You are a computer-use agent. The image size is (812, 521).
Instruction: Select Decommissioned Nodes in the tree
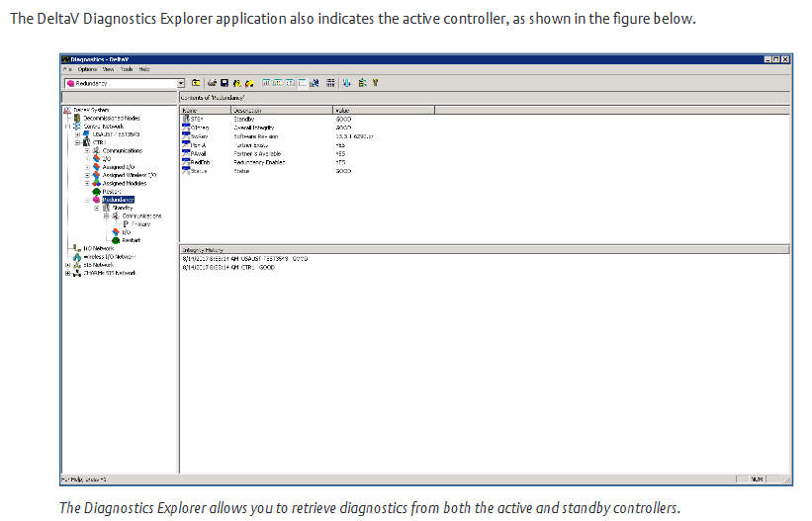pyautogui.click(x=112, y=118)
